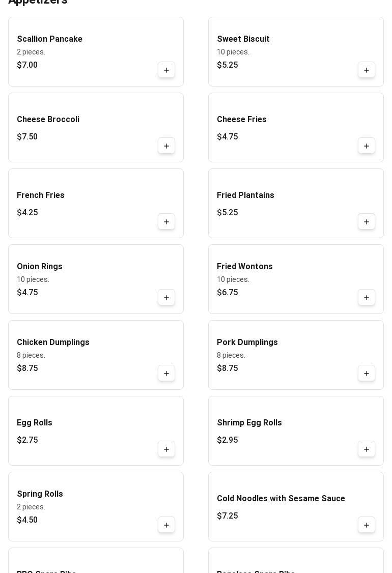
Task: Open the Scallion Pancake item title
Action: click(x=49, y=39)
